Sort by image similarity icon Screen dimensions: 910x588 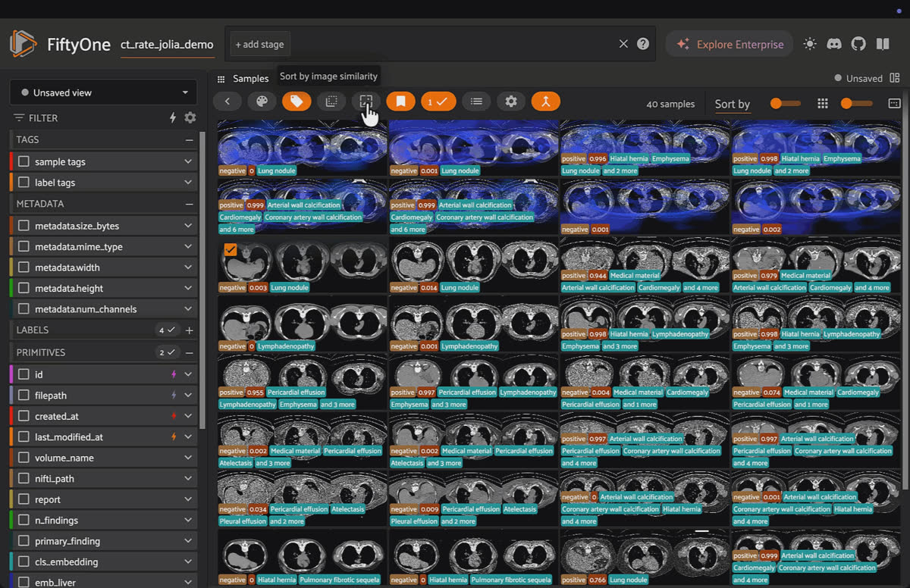click(x=366, y=102)
